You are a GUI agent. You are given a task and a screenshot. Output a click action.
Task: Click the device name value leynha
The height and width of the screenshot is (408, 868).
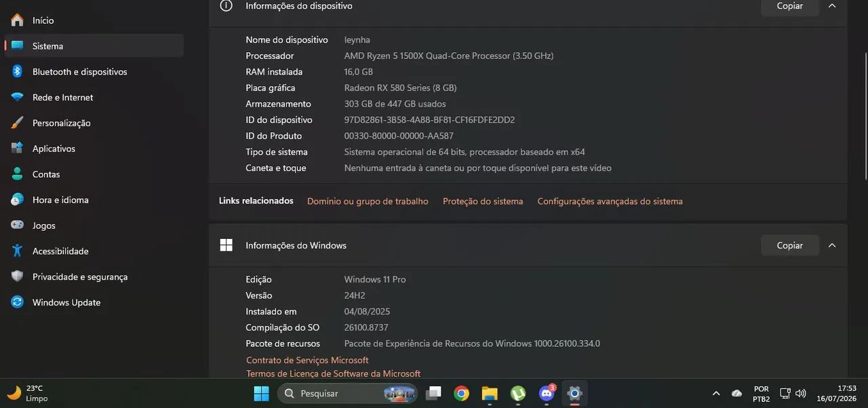coord(357,40)
